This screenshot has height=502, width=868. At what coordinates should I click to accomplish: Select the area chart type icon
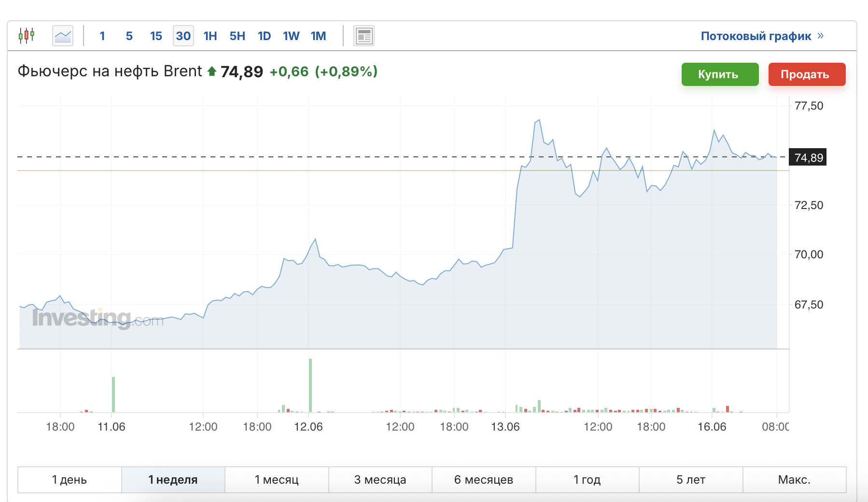63,36
